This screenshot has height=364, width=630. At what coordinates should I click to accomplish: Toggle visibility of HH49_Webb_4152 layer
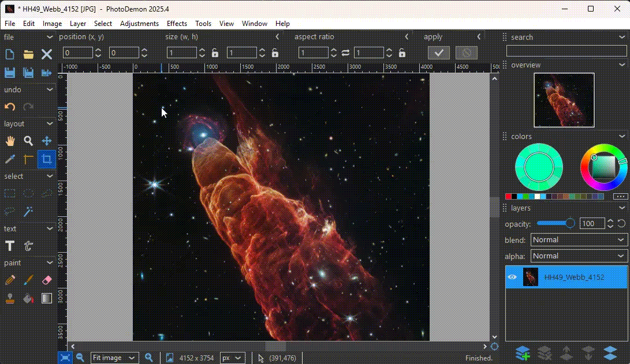[512, 277]
